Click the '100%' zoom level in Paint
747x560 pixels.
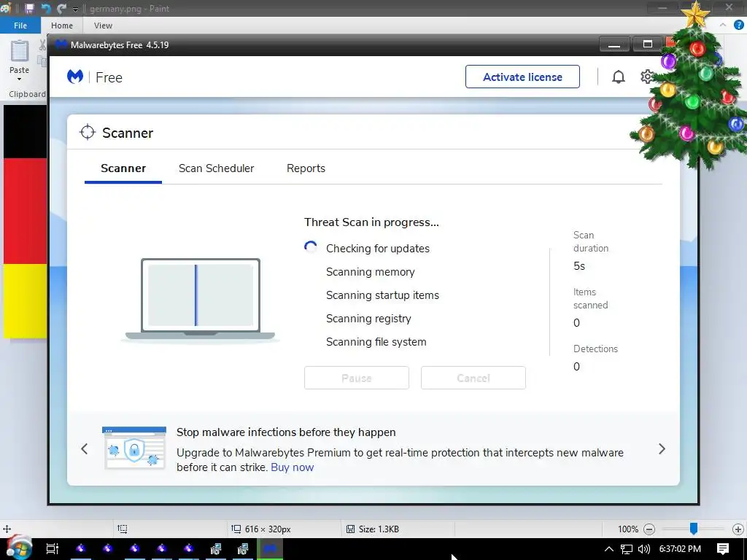[628, 529]
